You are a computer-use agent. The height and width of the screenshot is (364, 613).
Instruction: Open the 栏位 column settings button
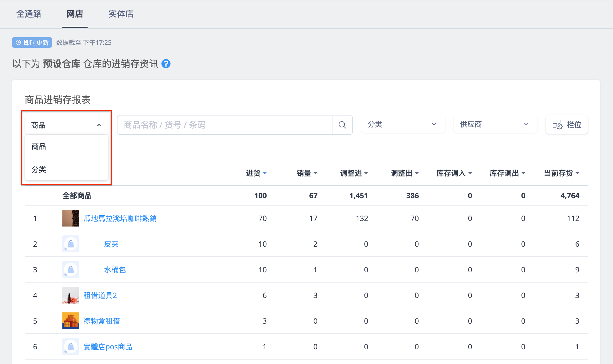pos(567,125)
